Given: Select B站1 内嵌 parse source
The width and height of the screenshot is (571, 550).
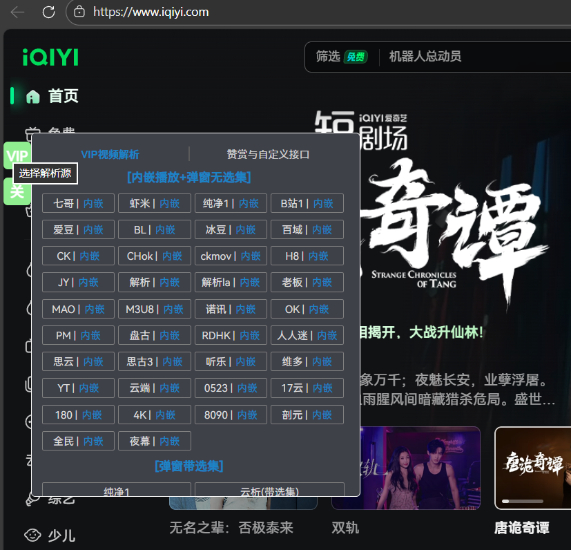Looking at the screenshot, I should [307, 203].
